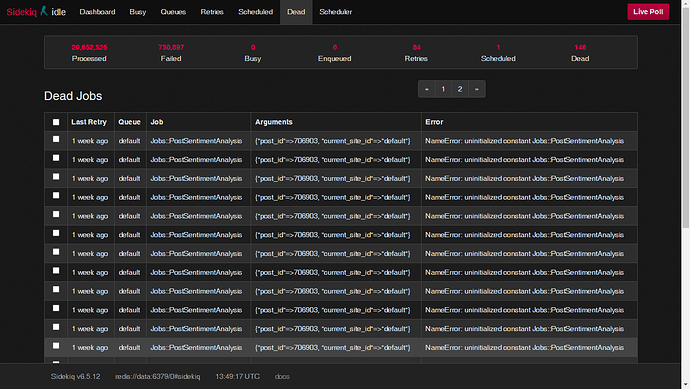Go to the next page using »
The image size is (690, 389).
[x=477, y=89]
